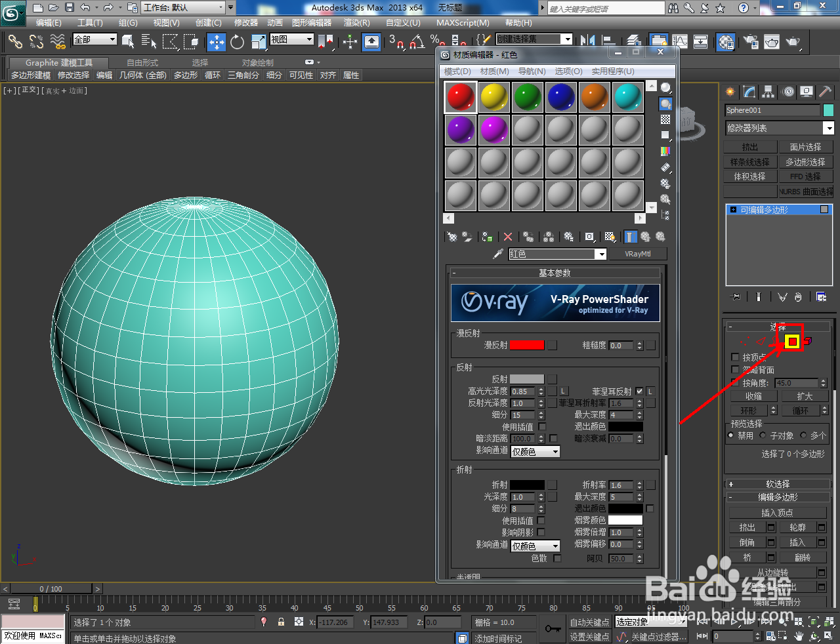This screenshot has width=840, height=644.
Task: Expand the 可编辑多边形 stack entry
Action: point(734,210)
